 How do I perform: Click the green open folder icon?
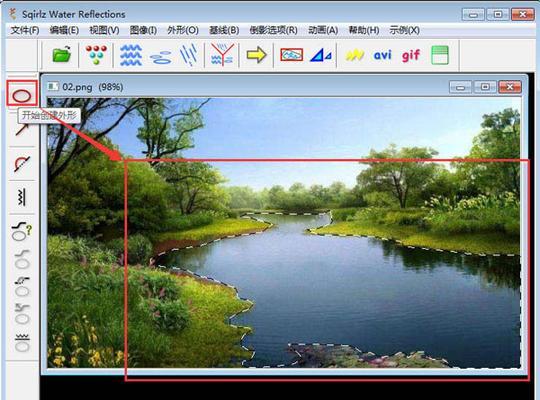click(62, 54)
